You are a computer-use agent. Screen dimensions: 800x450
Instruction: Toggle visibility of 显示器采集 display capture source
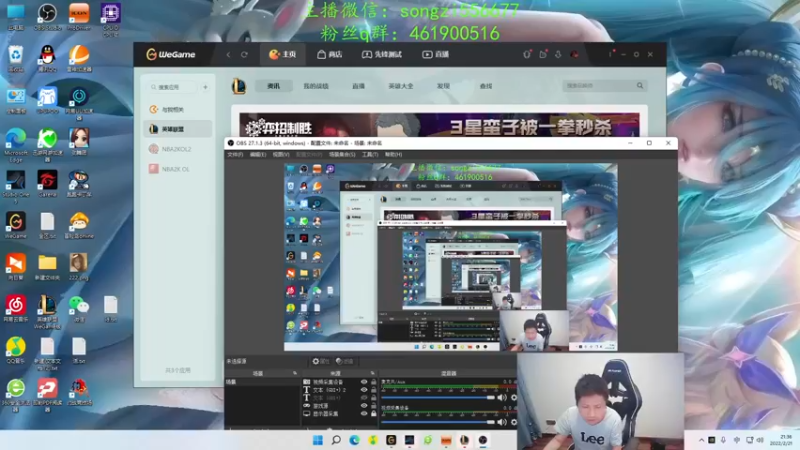point(364,414)
